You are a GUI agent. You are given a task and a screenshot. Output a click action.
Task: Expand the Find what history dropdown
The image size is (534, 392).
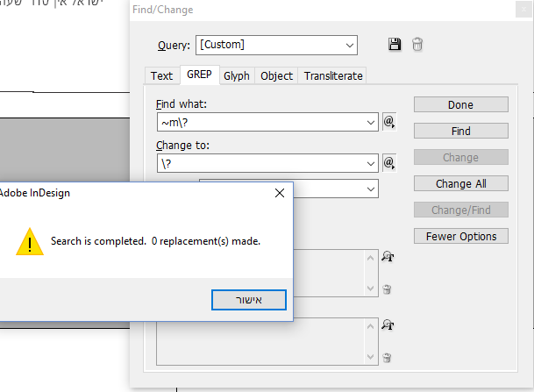click(371, 122)
